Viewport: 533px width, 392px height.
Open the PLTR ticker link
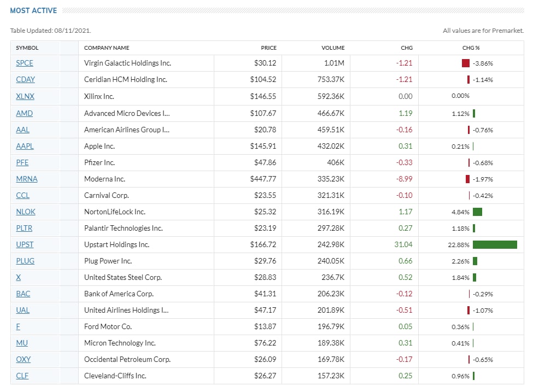pos(24,228)
